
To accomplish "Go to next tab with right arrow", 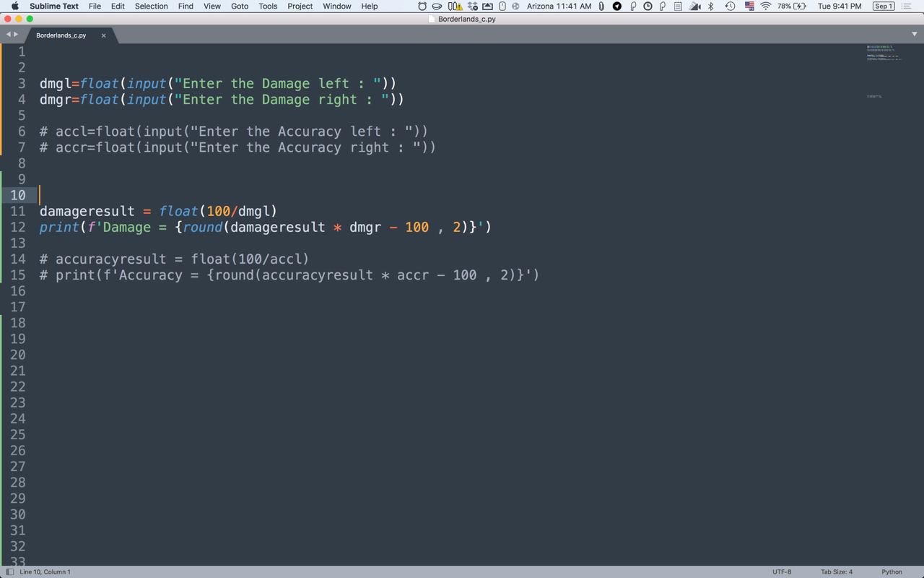I will click(x=16, y=34).
